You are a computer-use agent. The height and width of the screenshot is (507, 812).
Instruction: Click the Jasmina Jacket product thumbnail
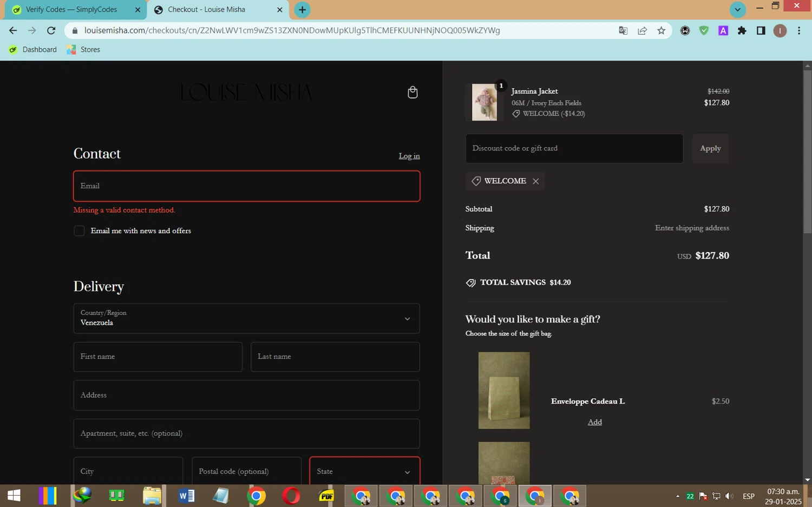[x=484, y=102]
